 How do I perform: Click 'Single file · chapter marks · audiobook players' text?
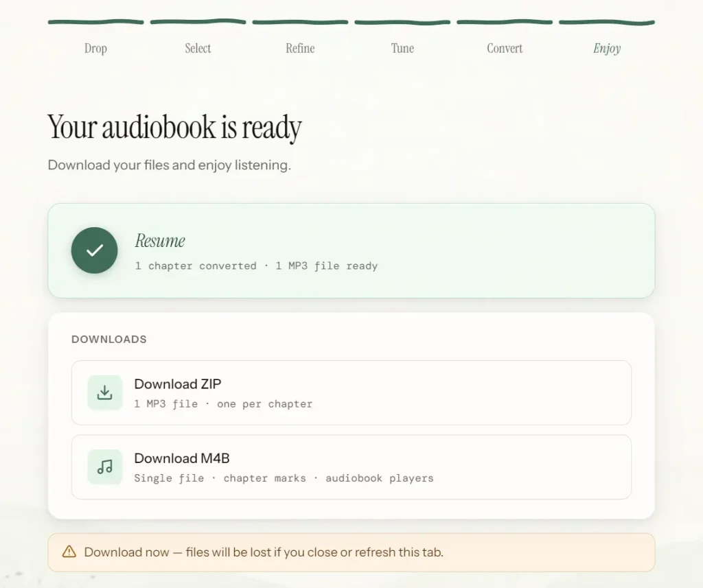[x=284, y=478]
